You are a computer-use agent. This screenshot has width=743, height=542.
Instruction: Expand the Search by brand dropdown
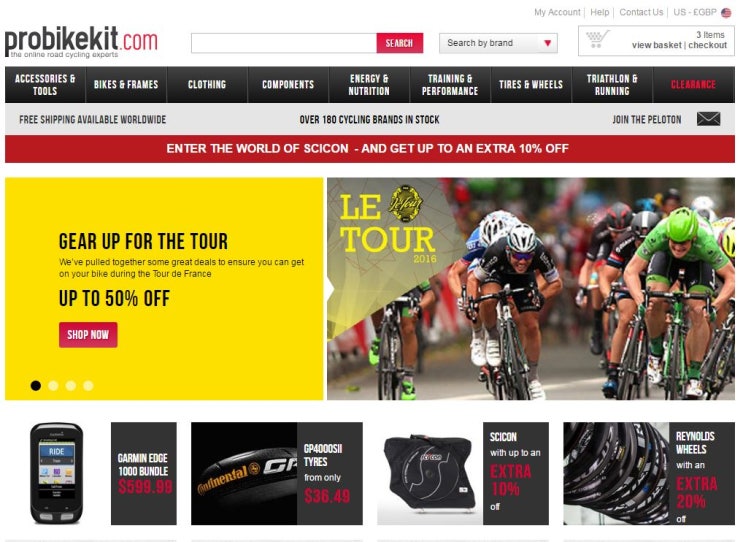click(498, 43)
